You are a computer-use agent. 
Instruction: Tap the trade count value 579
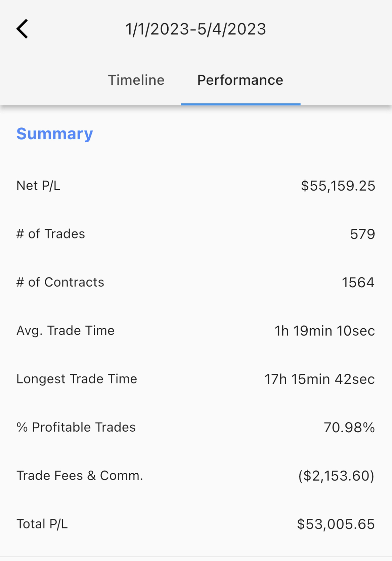click(363, 234)
